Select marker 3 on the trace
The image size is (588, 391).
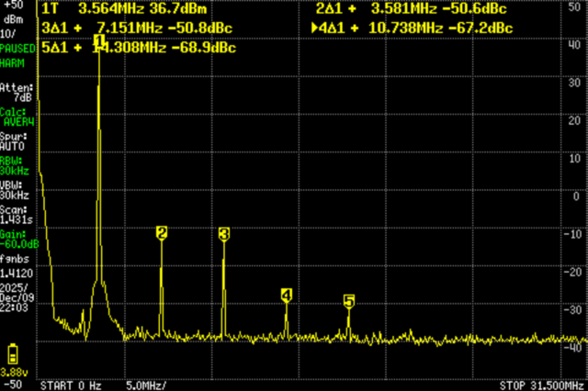click(x=224, y=235)
